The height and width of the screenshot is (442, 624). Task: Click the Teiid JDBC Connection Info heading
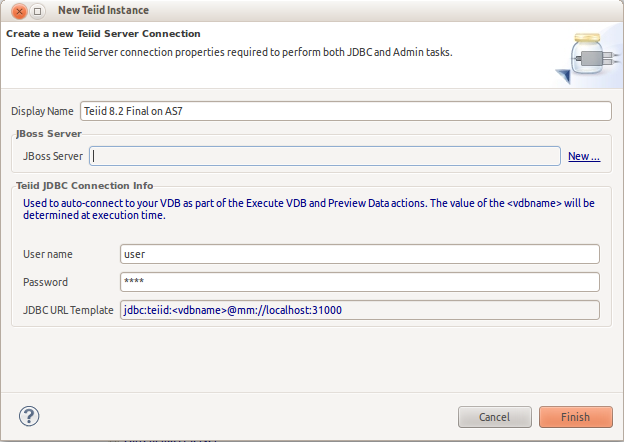[84, 185]
